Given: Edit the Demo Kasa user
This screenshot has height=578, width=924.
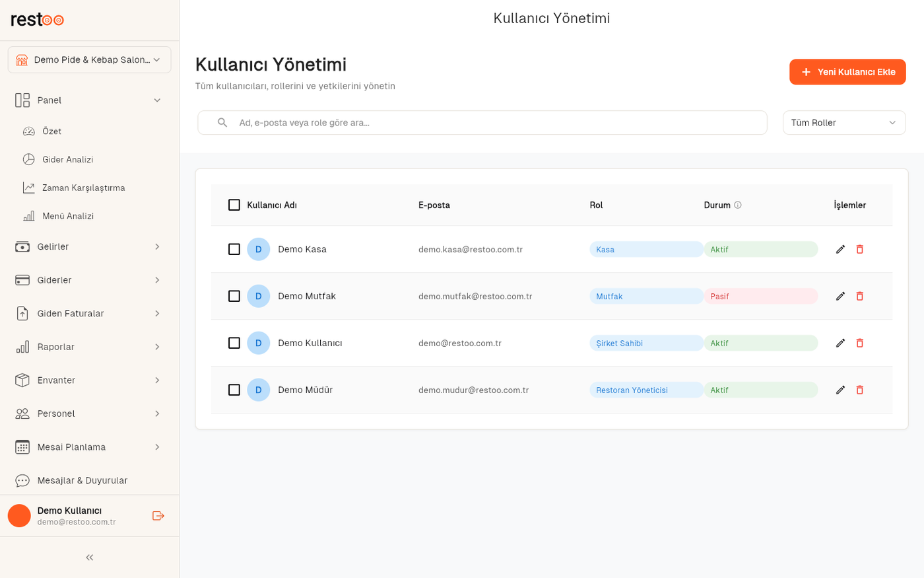Looking at the screenshot, I should click(x=840, y=249).
